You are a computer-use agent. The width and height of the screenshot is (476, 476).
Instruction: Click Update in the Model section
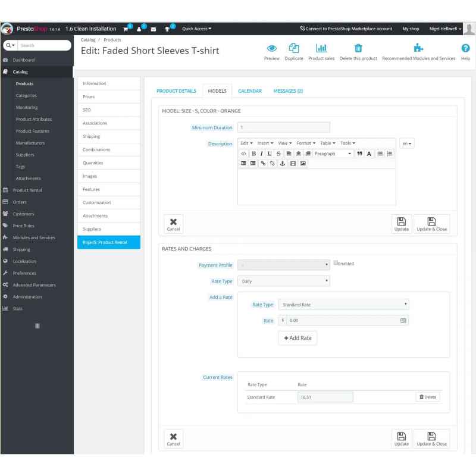coord(401,224)
